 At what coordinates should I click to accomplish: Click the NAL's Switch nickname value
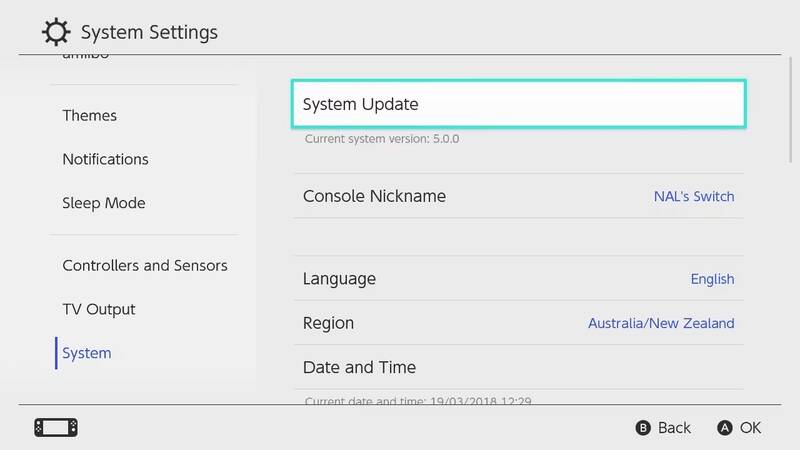click(694, 196)
